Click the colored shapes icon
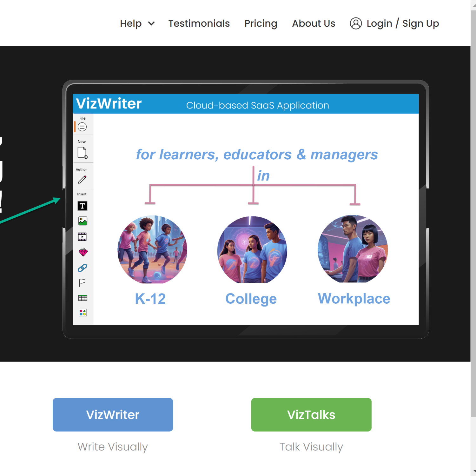Image resolution: width=476 pixels, height=476 pixels. (x=83, y=313)
